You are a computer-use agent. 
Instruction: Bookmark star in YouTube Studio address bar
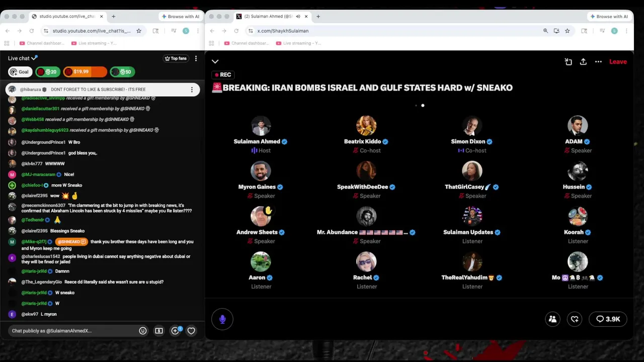click(139, 31)
